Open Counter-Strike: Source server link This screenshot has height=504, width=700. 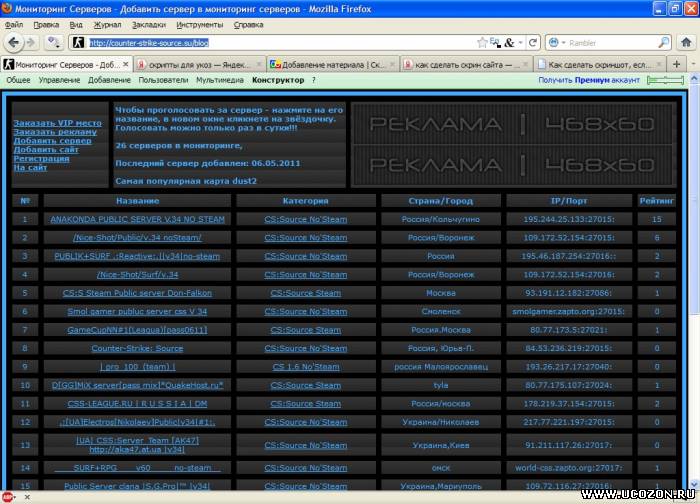(138, 348)
